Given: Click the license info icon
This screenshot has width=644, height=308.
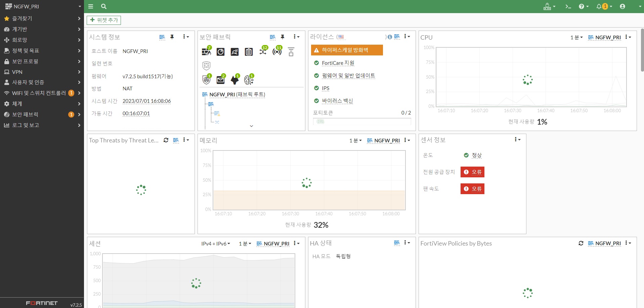Looking at the screenshot, I should tap(390, 37).
